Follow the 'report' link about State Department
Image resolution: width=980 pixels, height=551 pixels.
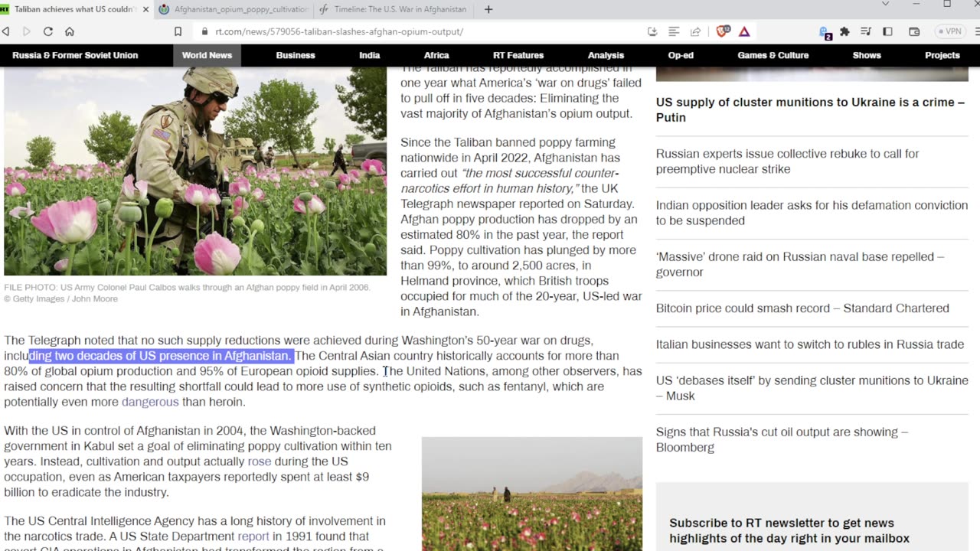coord(253,536)
